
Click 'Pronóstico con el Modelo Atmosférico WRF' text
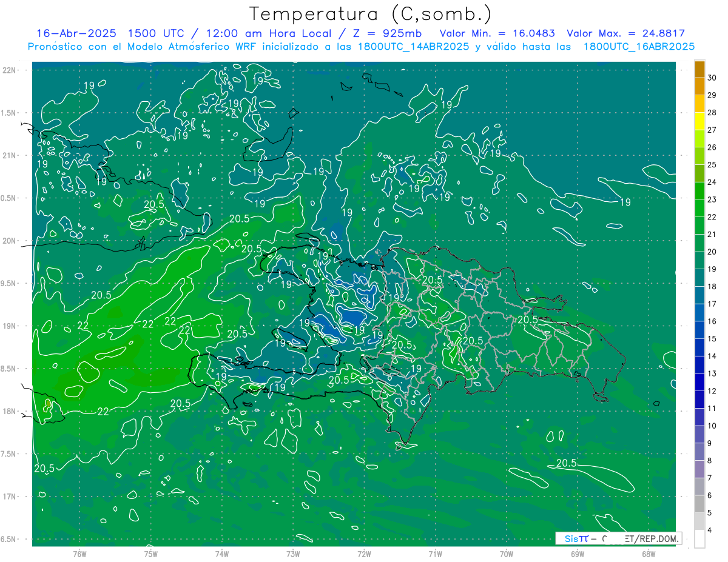pos(144,47)
